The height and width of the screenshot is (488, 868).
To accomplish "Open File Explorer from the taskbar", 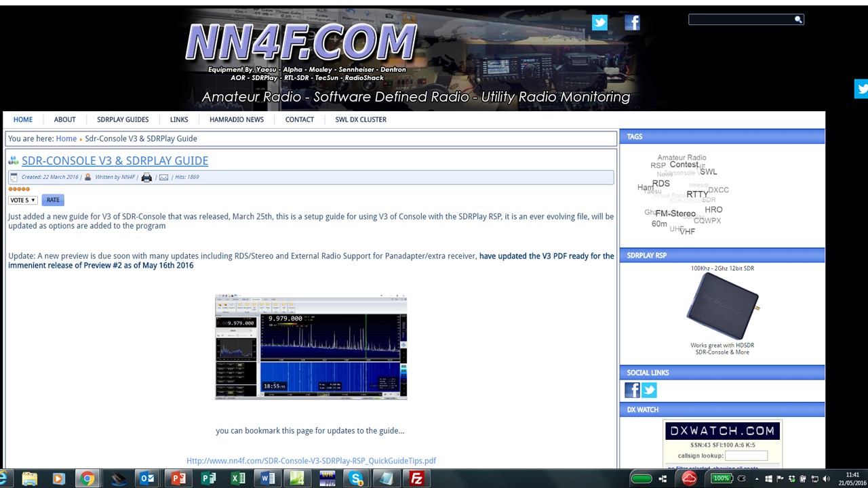I will click(29, 479).
